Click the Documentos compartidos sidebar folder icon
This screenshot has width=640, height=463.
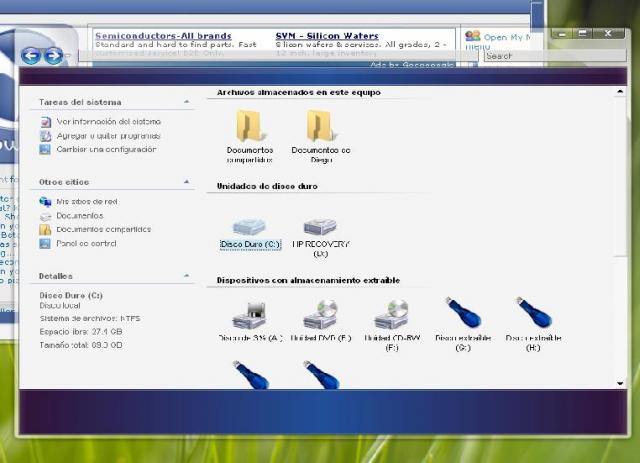click(45, 229)
